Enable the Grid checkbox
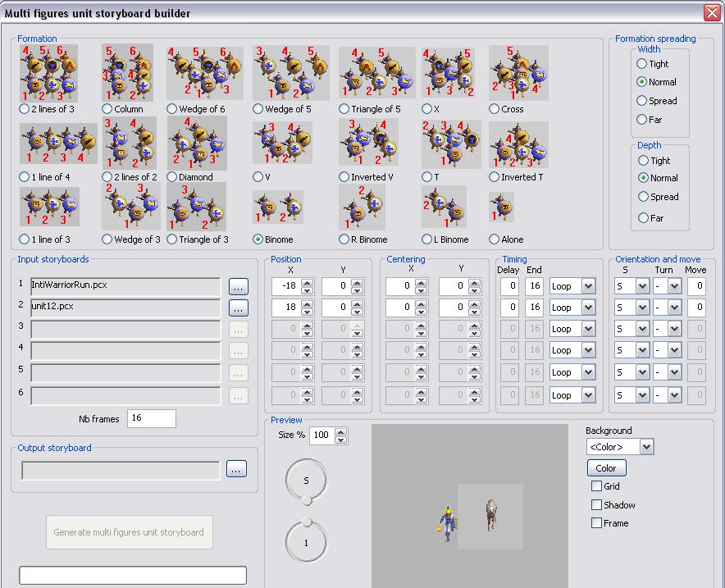The image size is (725, 588). pos(596,486)
